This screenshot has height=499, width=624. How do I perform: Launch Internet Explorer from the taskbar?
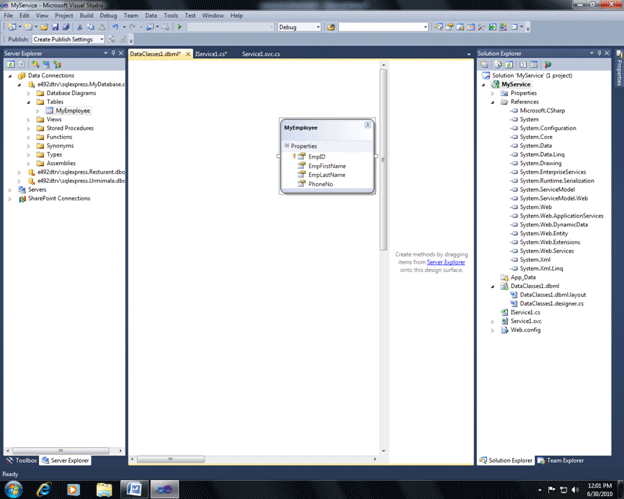[x=44, y=489]
